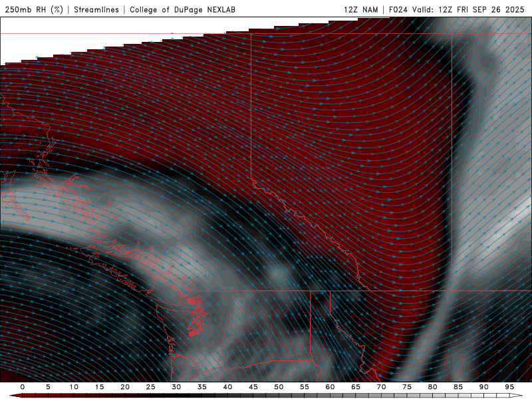Viewport: 532px width, 399px height.
Task: Click the "Valid: 12Z FRI SEP 26 2025" text
Action: pos(468,9)
